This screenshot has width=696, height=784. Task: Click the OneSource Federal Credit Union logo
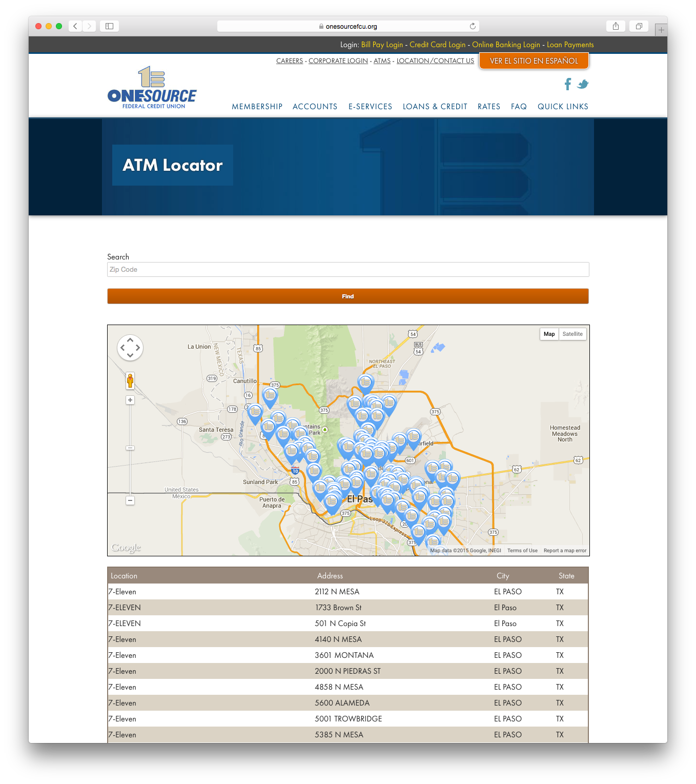coord(152,88)
